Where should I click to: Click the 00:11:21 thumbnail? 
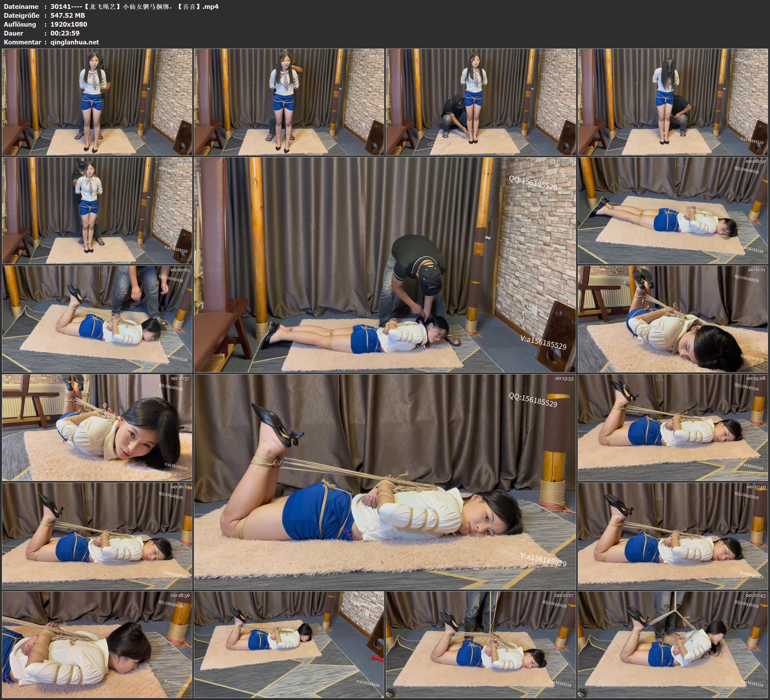[x=673, y=319]
